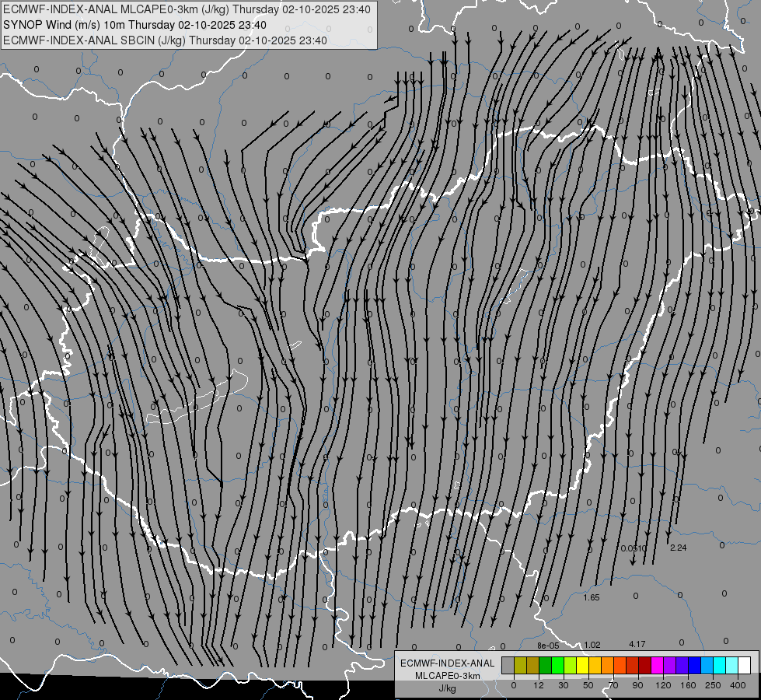Click the SYNOP Wind title line
Viewport: 761px width, 700px height.
tap(135, 25)
